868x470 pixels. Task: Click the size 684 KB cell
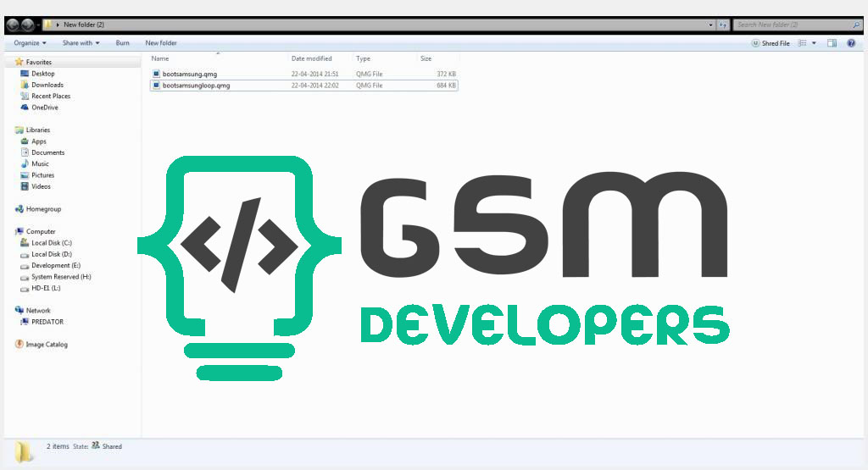coord(446,86)
